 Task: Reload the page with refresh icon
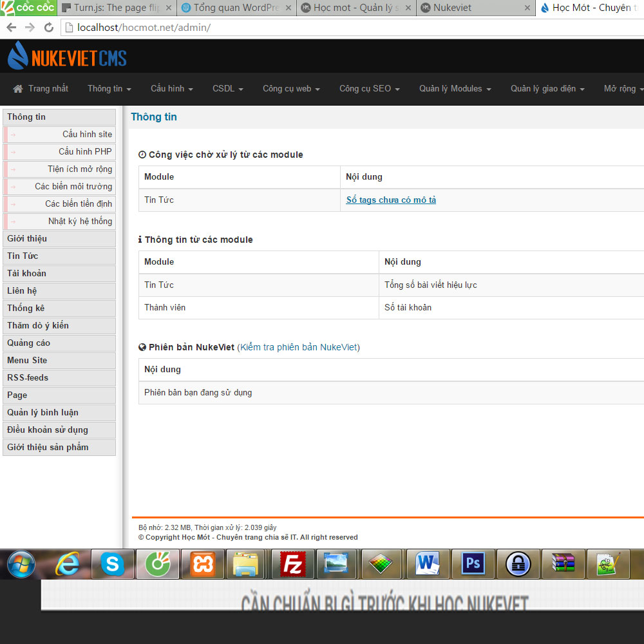click(49, 28)
